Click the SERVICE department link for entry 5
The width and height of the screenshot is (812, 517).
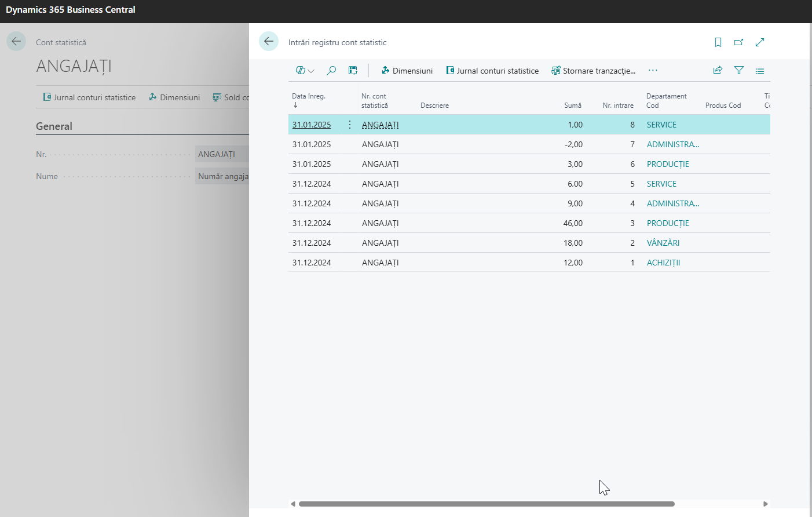[661, 184]
